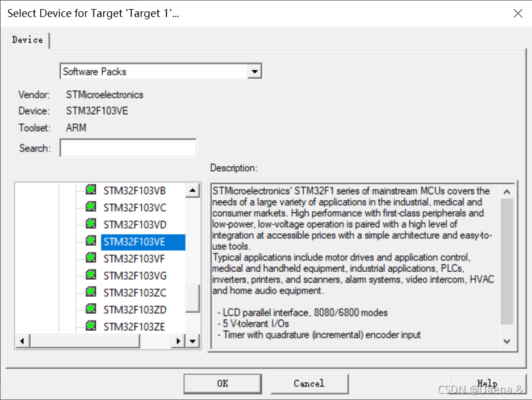Screen dimensions: 532x400
Task: Click the chip icon beside STM32F103VE
Action: (x=91, y=241)
